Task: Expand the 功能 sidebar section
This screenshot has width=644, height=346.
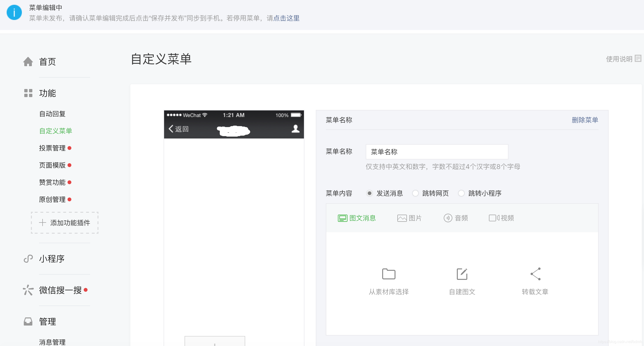Action: coord(47,93)
